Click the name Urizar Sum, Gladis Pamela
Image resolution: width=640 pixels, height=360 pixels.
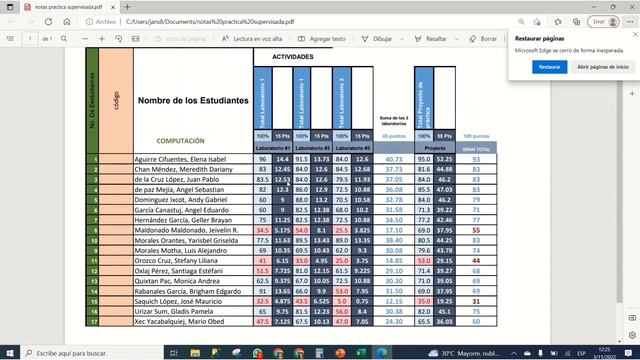tap(173, 311)
